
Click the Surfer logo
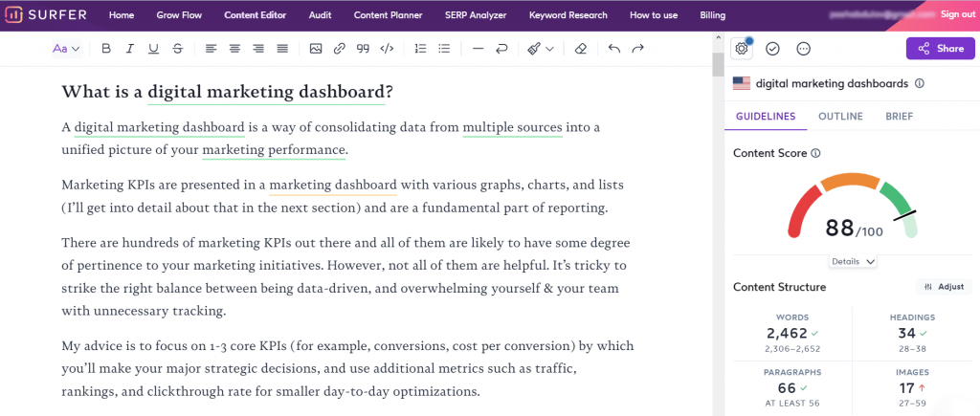tap(47, 15)
